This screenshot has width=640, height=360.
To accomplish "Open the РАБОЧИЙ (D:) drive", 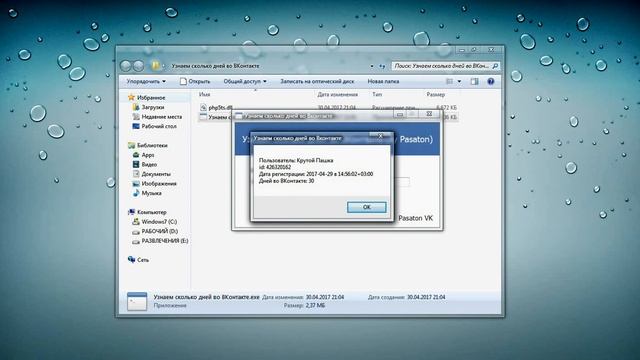I will coord(160,231).
